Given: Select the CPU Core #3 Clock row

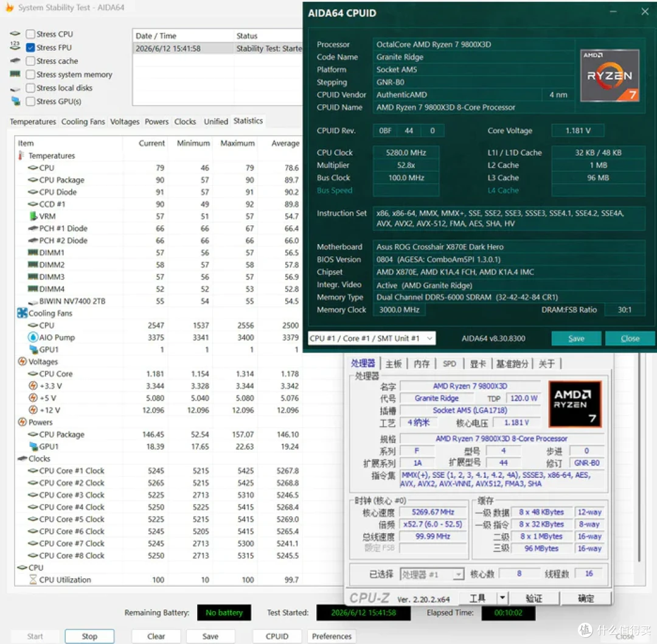Looking at the screenshot, I should pos(158,495).
